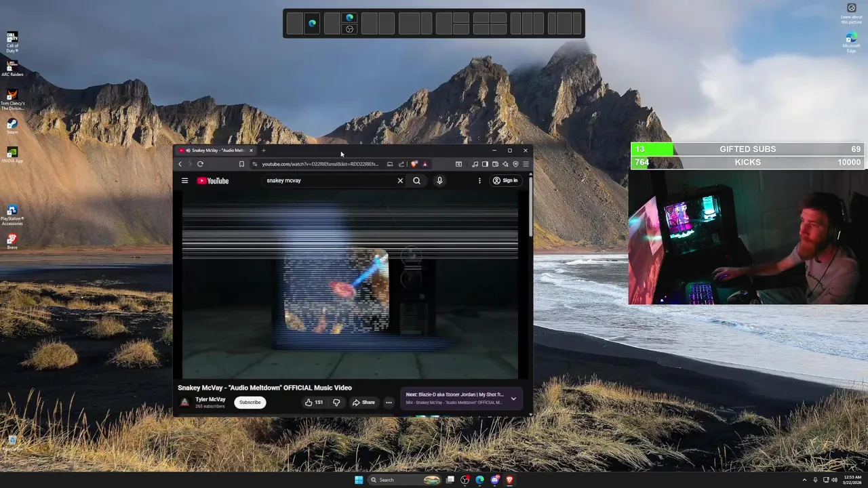
Task: Open a new browser tab
Action: [x=264, y=150]
